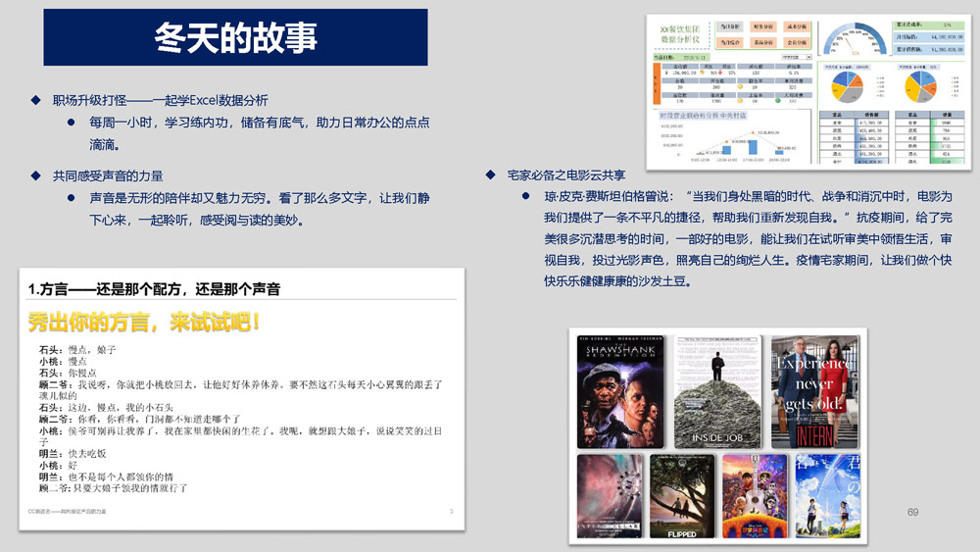Viewport: 980px width, 552px height.
Task: Select the Flipped movie poster
Action: 682,496
